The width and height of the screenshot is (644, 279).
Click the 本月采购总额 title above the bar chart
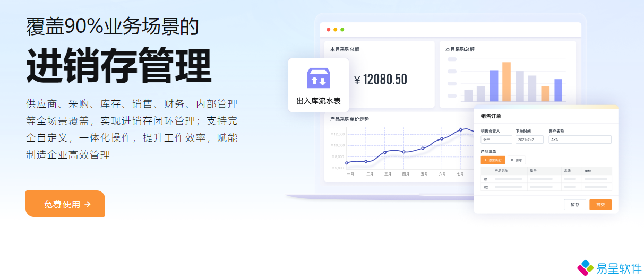pos(460,49)
